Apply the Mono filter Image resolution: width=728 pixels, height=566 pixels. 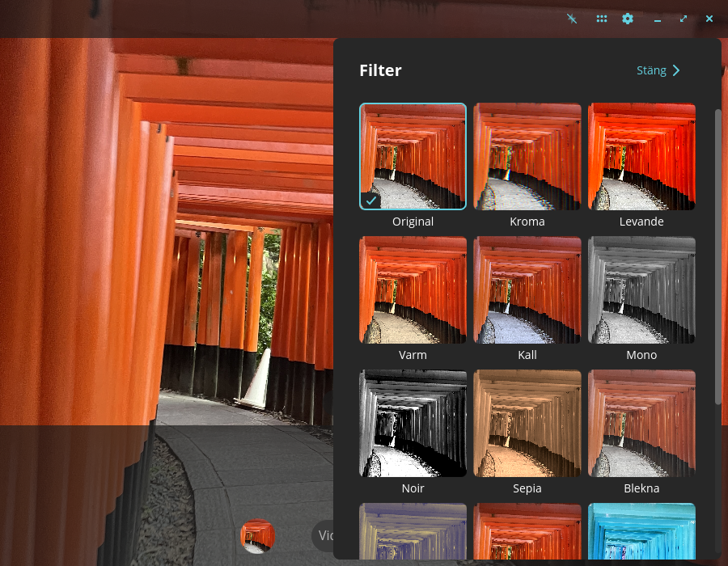pyautogui.click(x=641, y=290)
